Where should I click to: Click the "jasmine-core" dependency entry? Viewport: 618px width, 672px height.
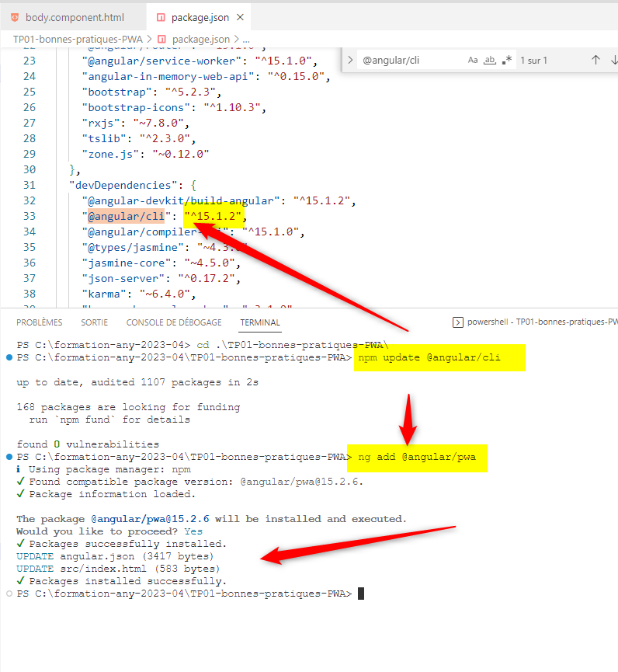[161, 263]
